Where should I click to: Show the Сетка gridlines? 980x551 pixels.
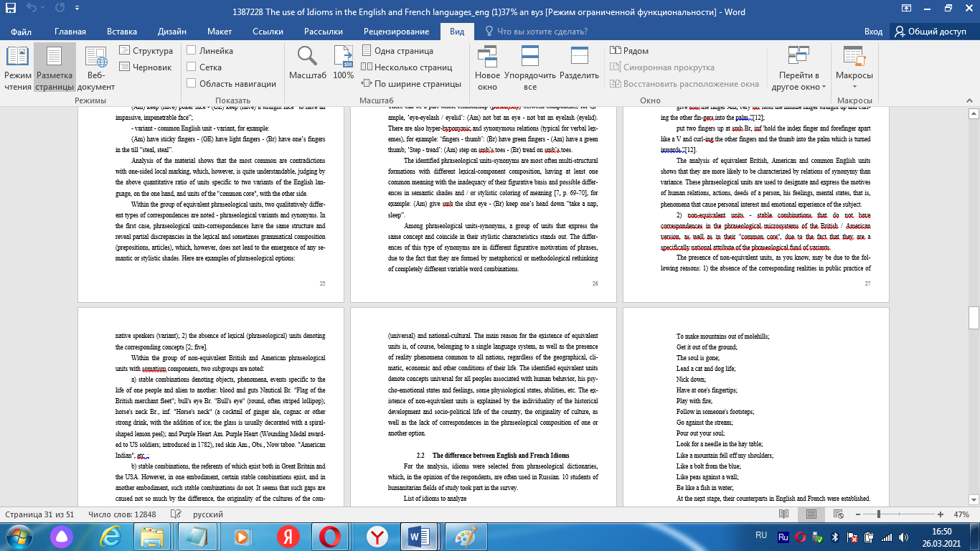[x=192, y=66]
